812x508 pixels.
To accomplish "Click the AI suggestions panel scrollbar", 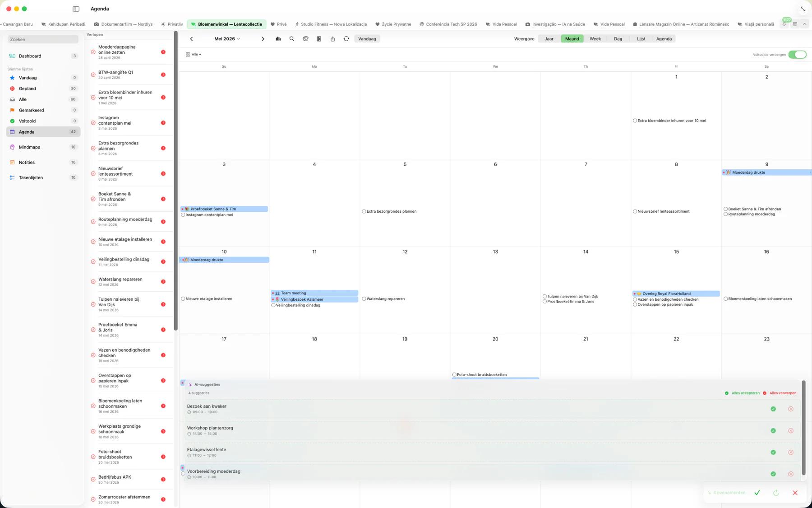I will point(803,428).
